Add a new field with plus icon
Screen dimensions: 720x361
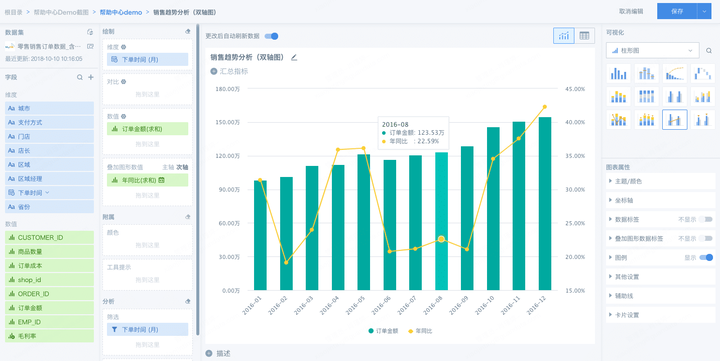90,77
